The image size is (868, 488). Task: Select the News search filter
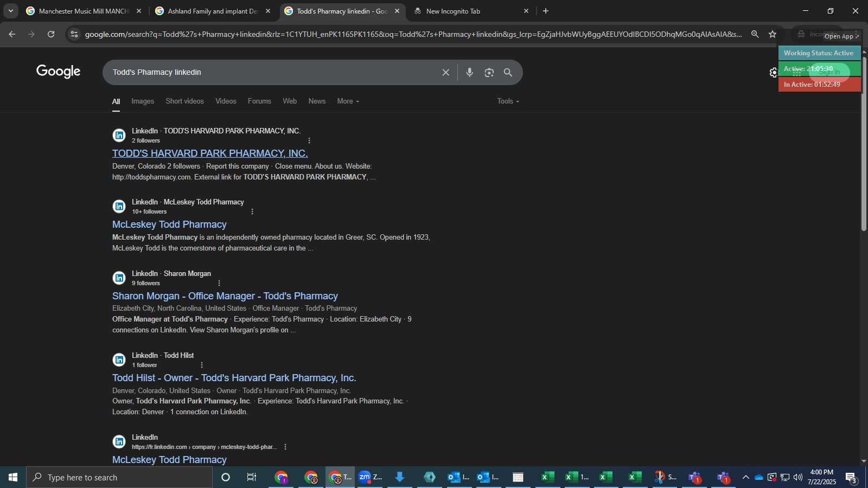[x=317, y=101]
